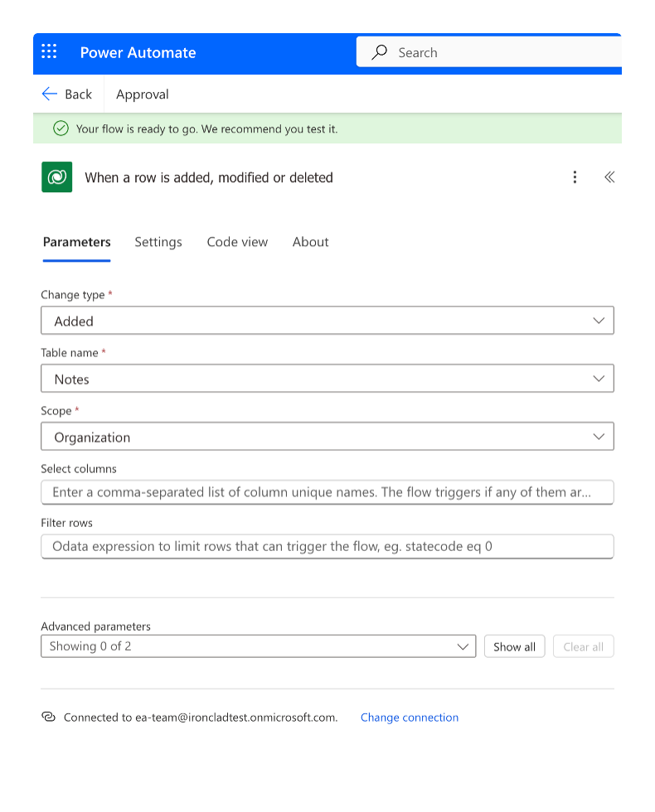655x812 pixels.
Task: Switch to the Settings tab
Action: click(158, 242)
